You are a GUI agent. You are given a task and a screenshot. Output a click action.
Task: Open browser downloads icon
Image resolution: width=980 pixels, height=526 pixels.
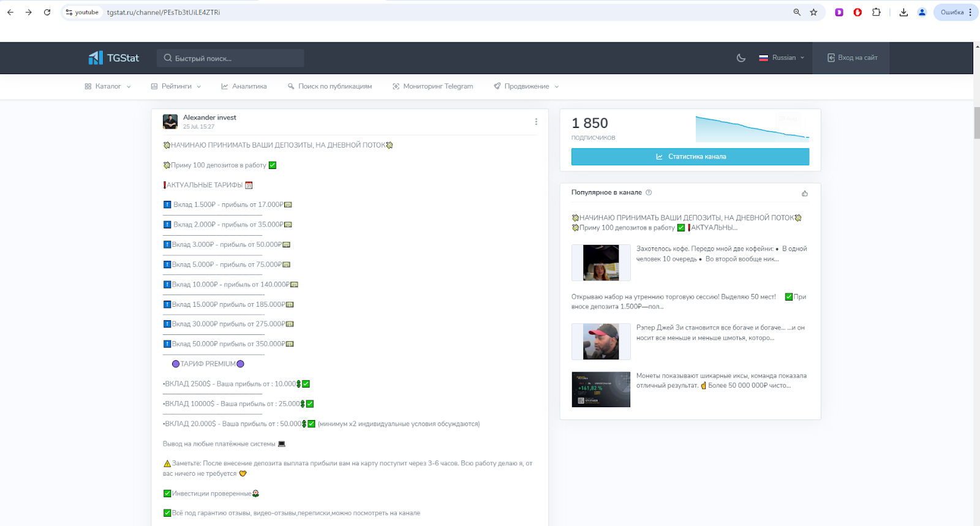pyautogui.click(x=903, y=12)
